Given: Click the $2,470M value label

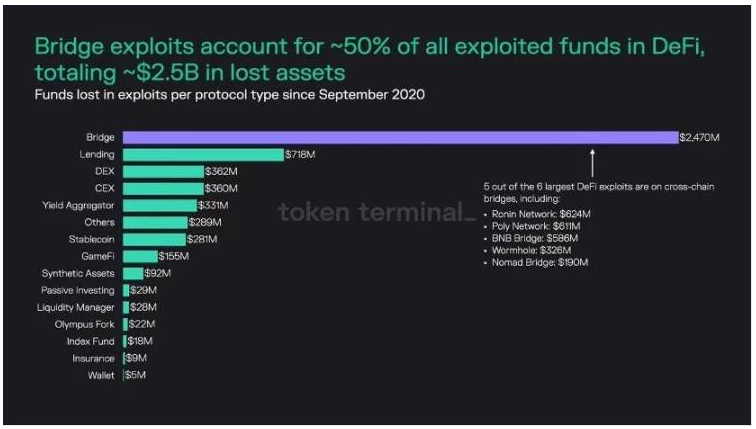Looking at the screenshot, I should pos(699,137).
